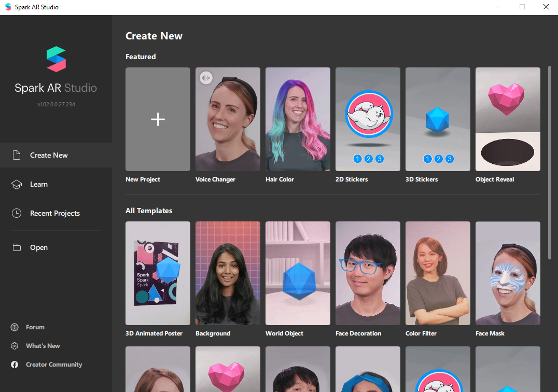Click the Face Decoration label

[x=358, y=333]
